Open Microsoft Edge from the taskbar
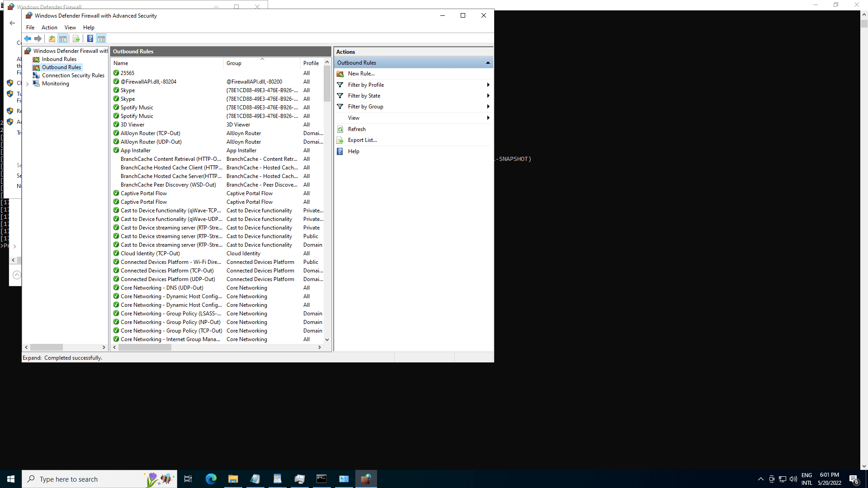 211,479
